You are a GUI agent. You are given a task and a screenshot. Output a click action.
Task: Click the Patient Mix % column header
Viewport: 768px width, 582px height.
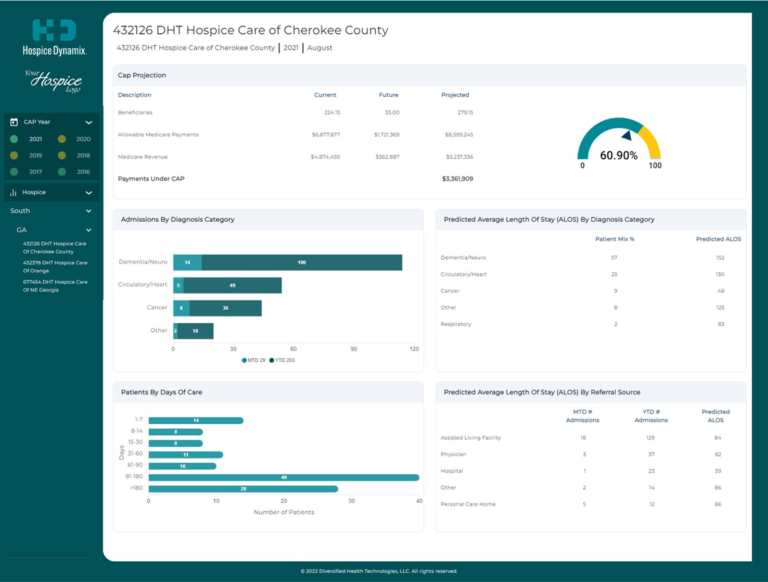click(x=615, y=239)
